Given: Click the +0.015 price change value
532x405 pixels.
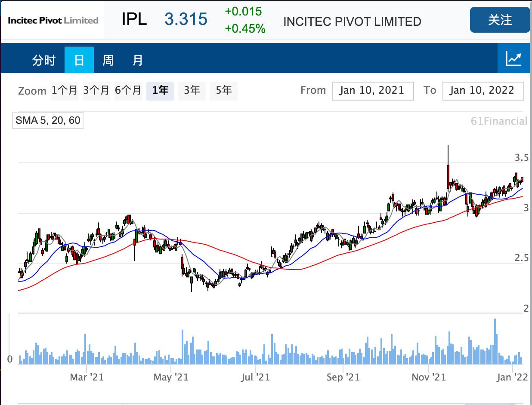Looking at the screenshot, I should pos(243,11).
